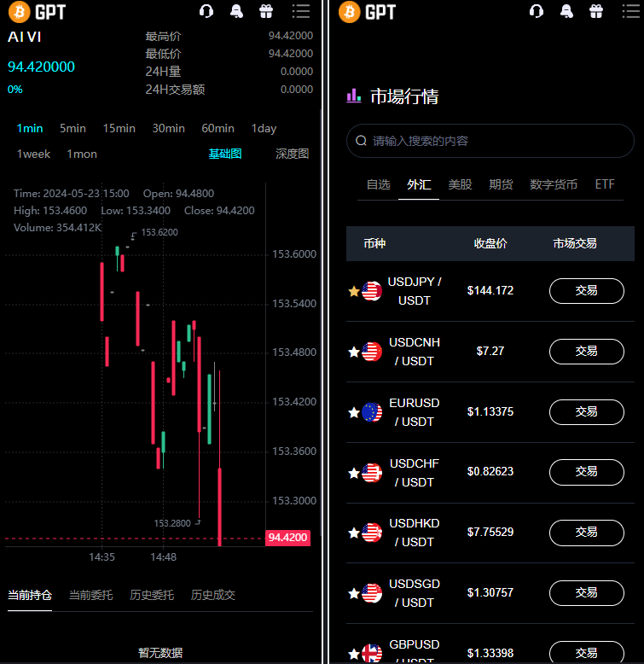Click the USDSGD flag icon

372,594
